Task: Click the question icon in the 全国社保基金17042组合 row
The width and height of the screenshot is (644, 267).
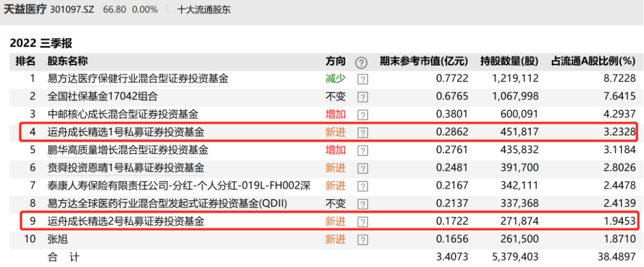Action: tap(363, 97)
